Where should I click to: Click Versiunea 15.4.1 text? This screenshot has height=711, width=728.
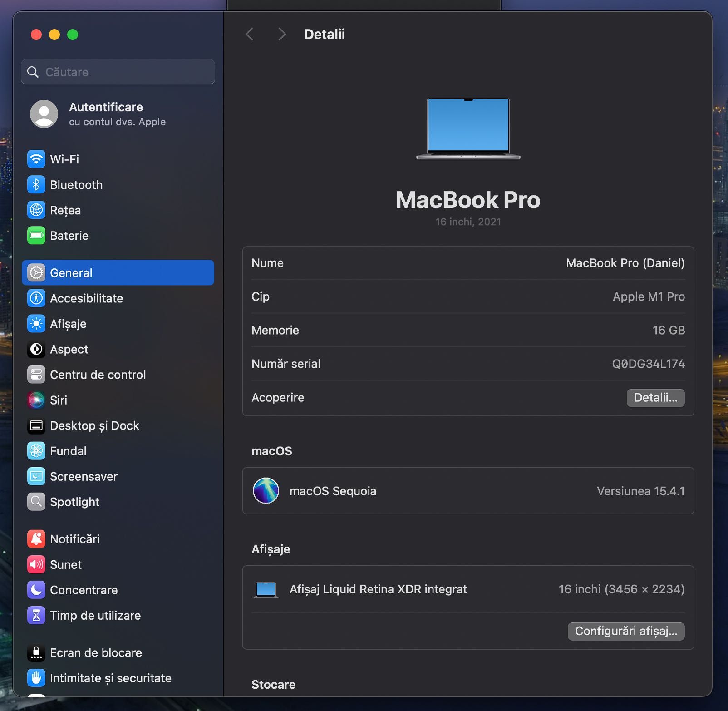641,491
